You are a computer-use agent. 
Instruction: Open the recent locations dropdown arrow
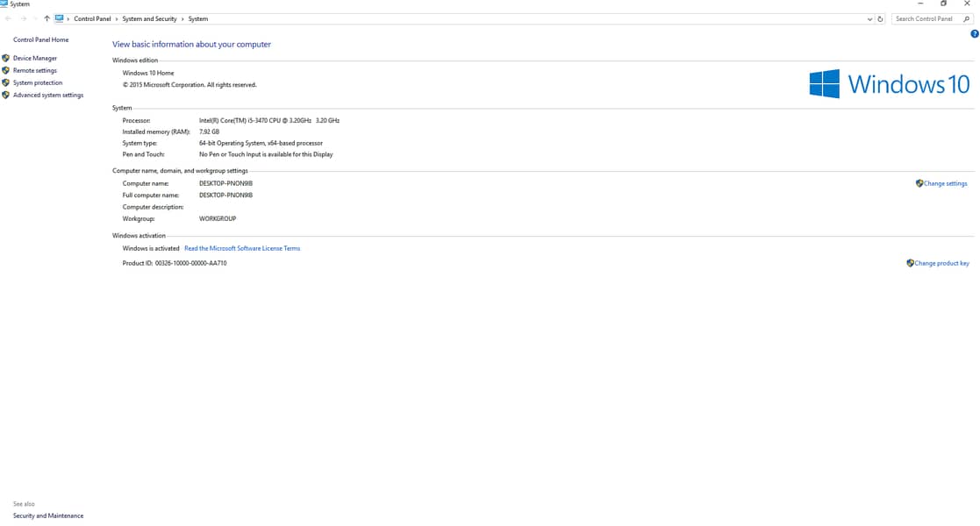(35, 19)
